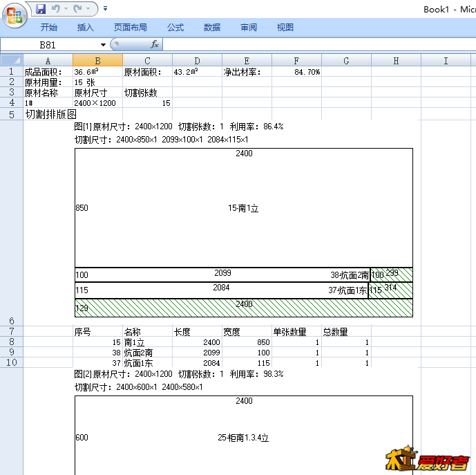Click cell with value 36.6㎡
The height and width of the screenshot is (475, 476).
(97, 72)
